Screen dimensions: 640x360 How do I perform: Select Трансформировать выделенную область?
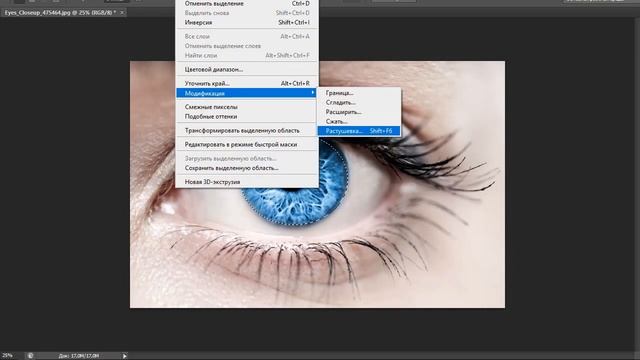pos(247,131)
